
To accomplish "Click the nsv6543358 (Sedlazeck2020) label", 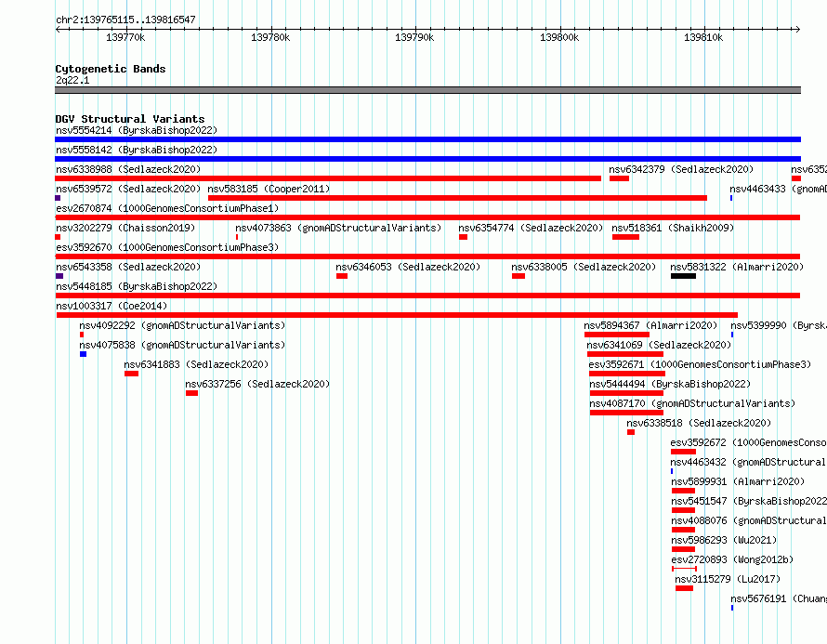I will pos(128,267).
